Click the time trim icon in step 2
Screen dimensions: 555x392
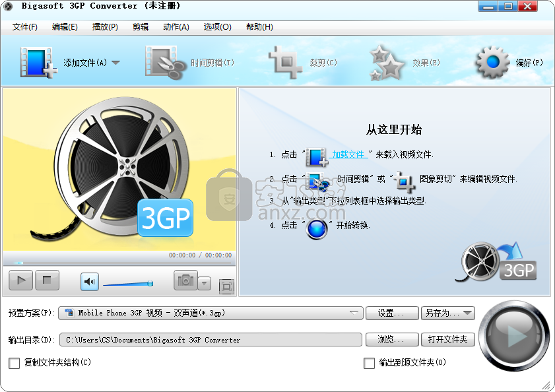tap(317, 181)
